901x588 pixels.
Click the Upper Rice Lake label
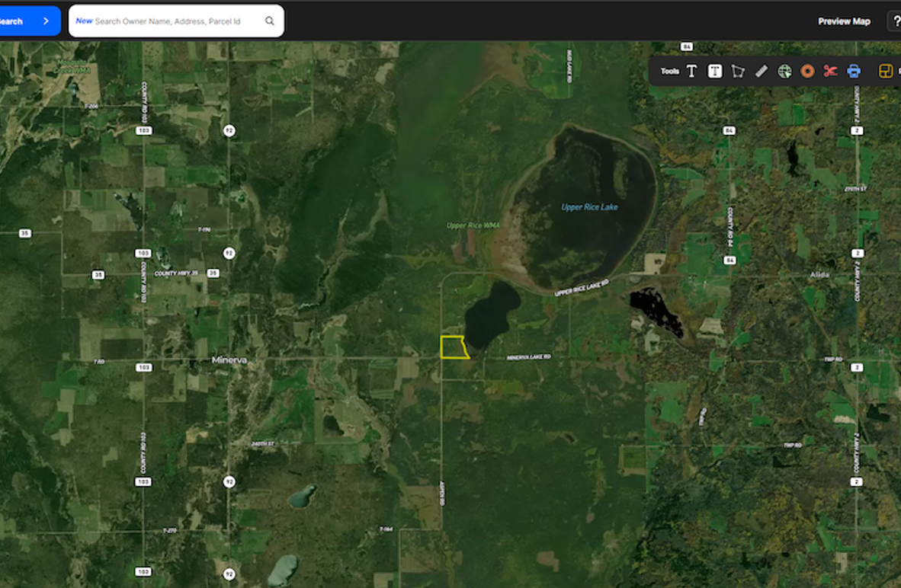(x=589, y=207)
